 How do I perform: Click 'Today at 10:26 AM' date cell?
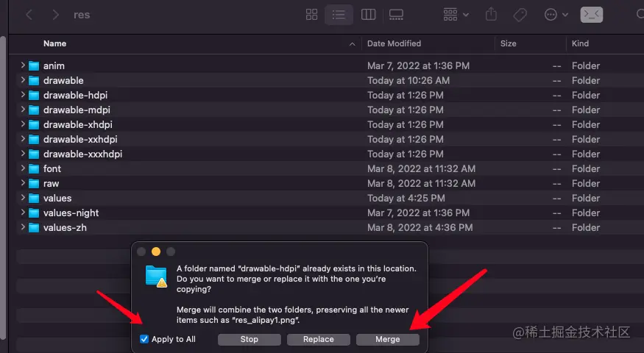pos(408,80)
